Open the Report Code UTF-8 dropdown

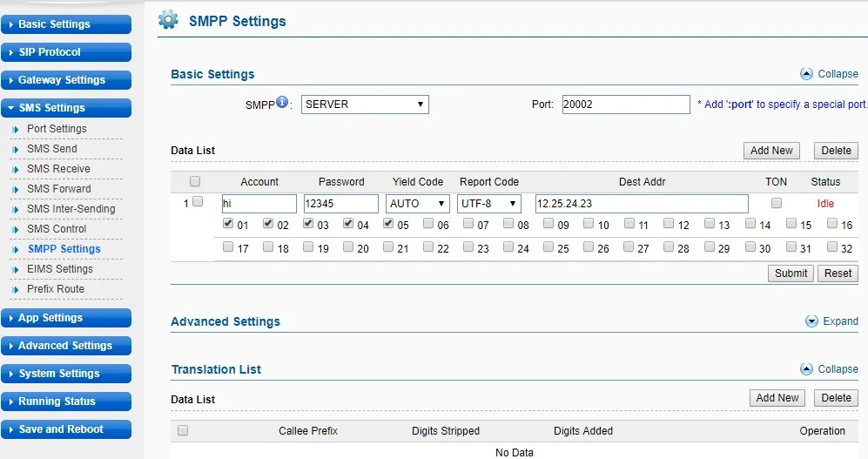click(x=489, y=204)
